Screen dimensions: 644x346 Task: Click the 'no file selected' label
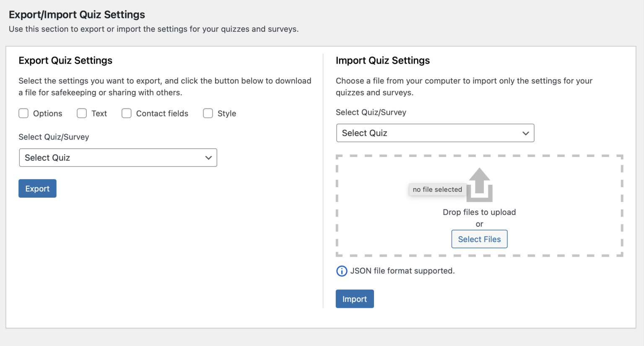[437, 189]
